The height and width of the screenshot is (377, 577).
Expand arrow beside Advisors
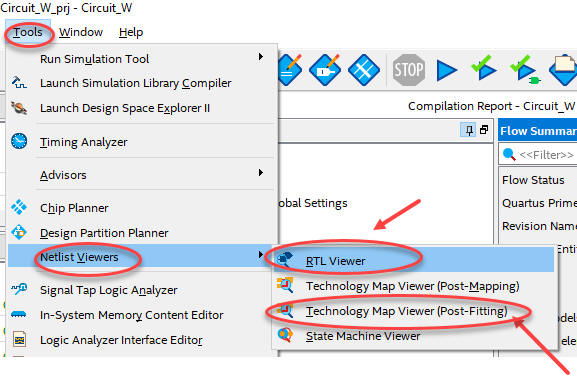[x=261, y=172]
